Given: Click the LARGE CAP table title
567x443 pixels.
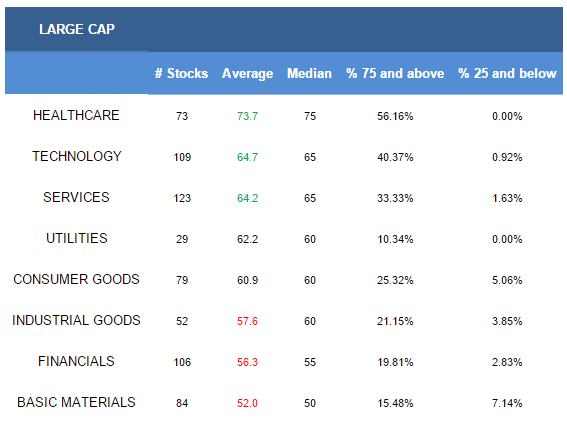Looking at the screenshot, I should 77,29.
